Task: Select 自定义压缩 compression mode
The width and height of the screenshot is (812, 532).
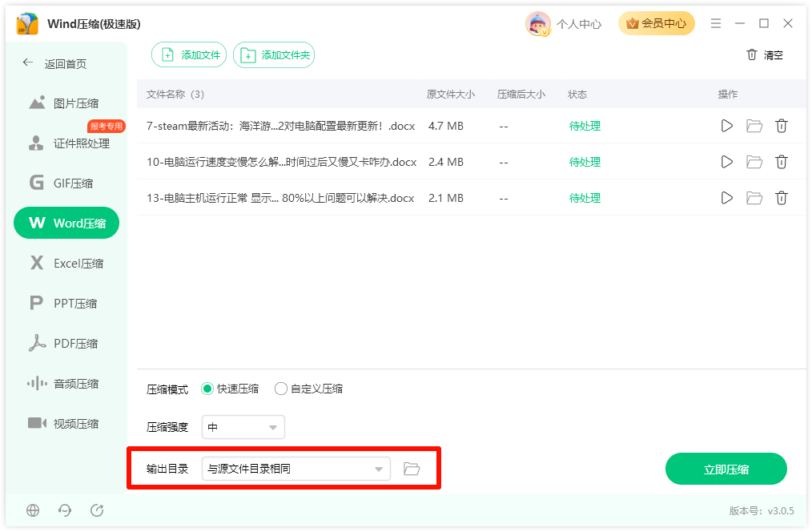Action: [x=308, y=389]
